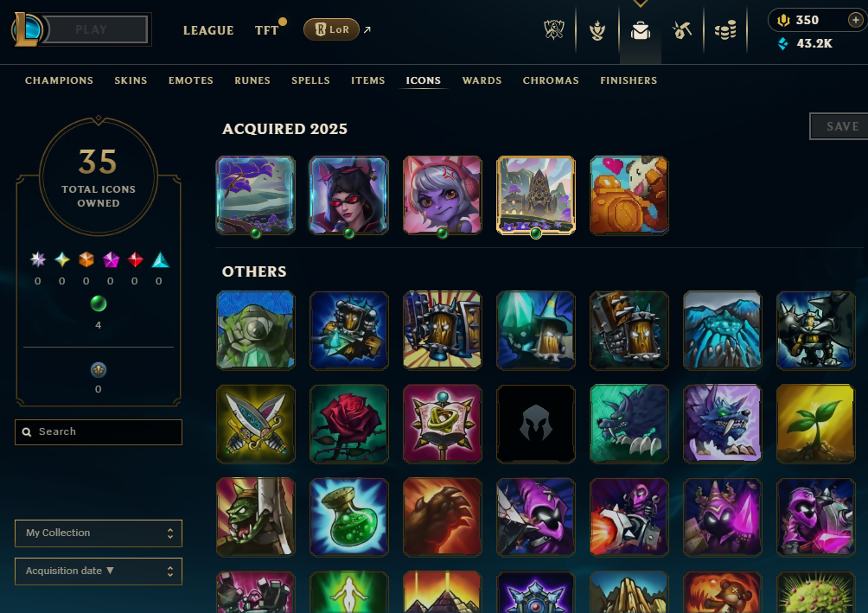Image resolution: width=868 pixels, height=613 pixels.
Task: Expand the My Collection dropdown
Action: (x=99, y=533)
